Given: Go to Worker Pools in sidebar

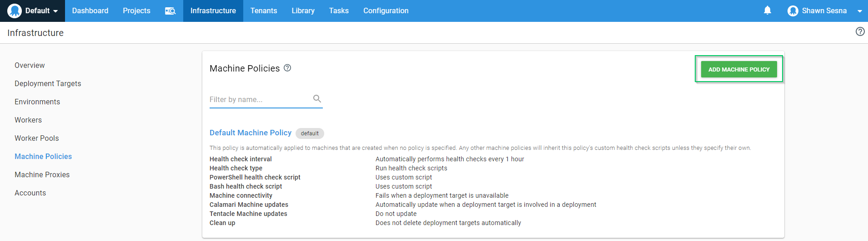Looking at the screenshot, I should pos(37,138).
